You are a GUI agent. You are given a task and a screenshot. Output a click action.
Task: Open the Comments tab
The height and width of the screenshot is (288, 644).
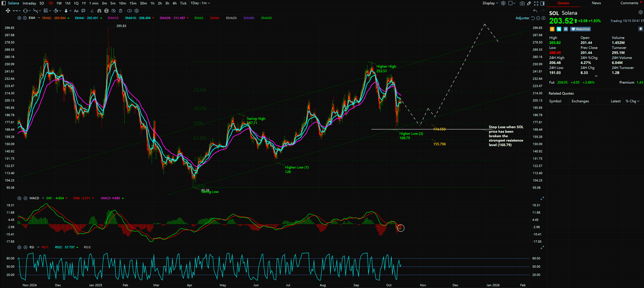(629, 3)
